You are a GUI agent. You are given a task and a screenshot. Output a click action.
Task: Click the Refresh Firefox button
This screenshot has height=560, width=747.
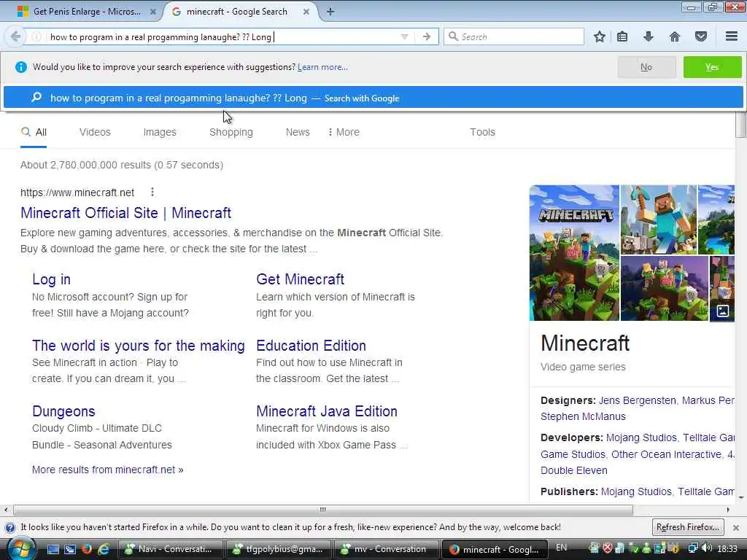[x=687, y=527]
